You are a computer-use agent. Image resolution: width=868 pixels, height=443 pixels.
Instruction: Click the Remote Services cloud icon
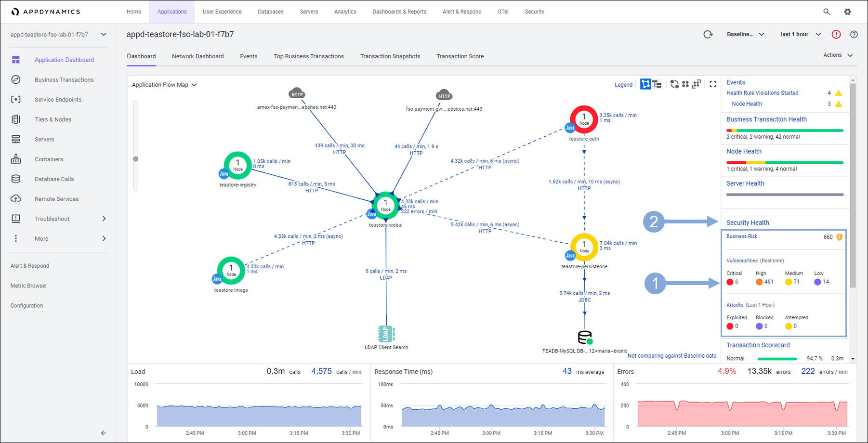click(x=16, y=198)
